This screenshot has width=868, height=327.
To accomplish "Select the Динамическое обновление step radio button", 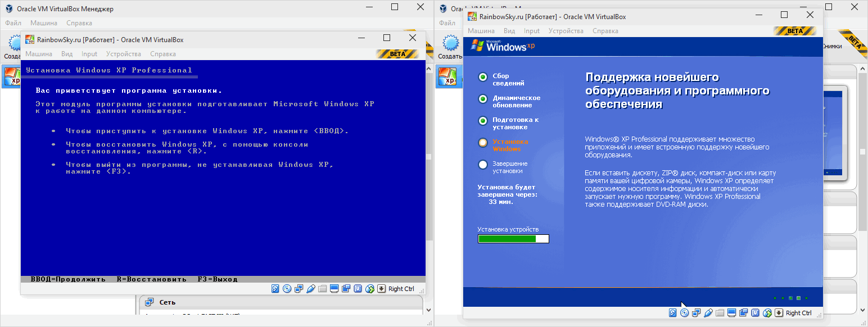I will pyautogui.click(x=482, y=99).
